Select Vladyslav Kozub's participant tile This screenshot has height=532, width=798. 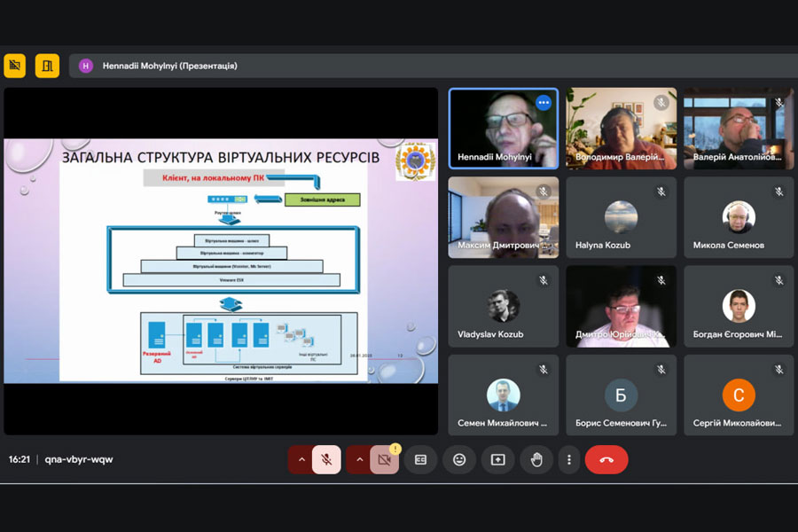point(503,306)
